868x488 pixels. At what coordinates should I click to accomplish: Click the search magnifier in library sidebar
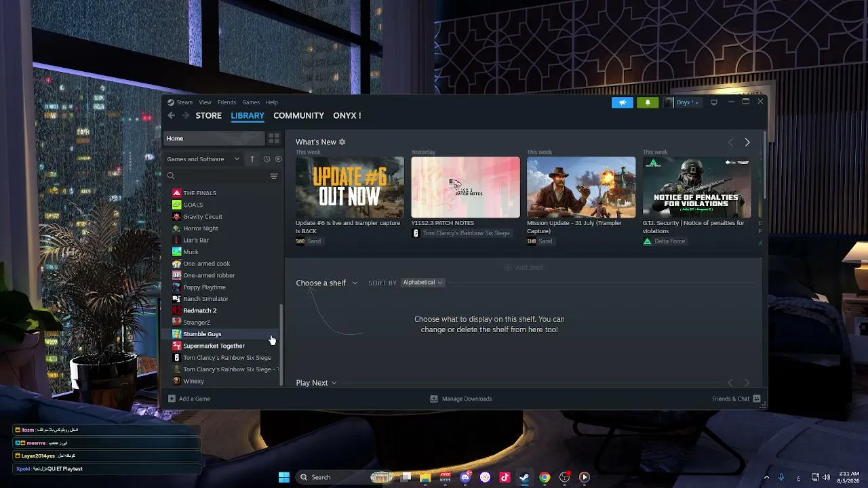click(x=171, y=176)
